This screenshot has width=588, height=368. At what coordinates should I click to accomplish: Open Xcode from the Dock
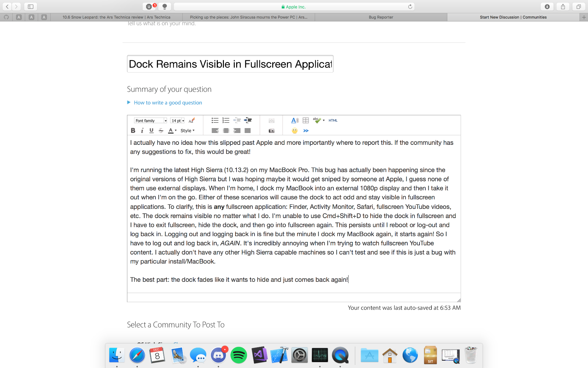[279, 355]
